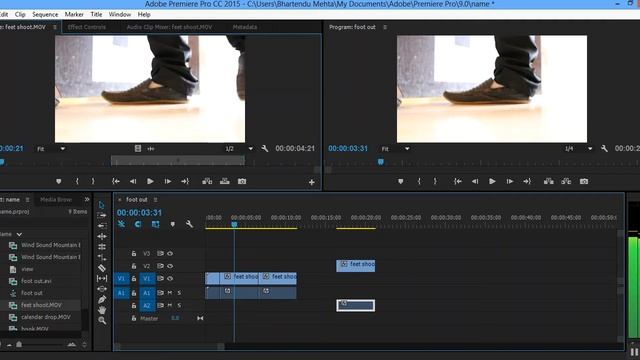Expand hidden project panel tabs chevron

pos(87,199)
